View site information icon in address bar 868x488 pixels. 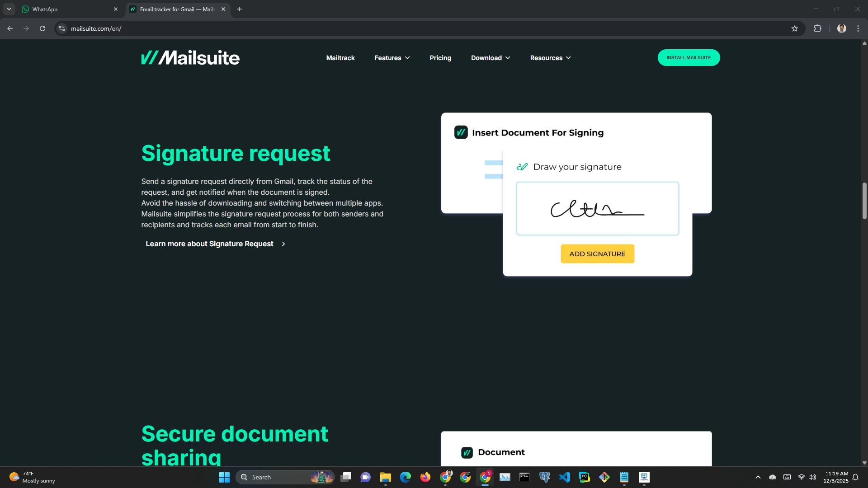pos(62,28)
